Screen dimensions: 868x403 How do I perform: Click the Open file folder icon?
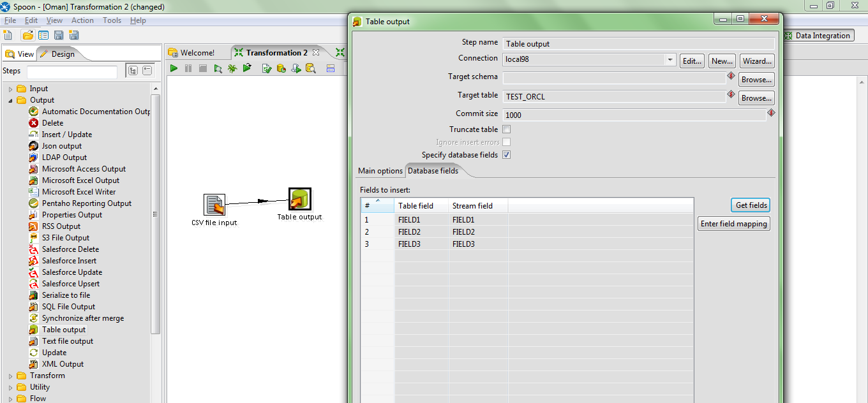click(x=27, y=35)
